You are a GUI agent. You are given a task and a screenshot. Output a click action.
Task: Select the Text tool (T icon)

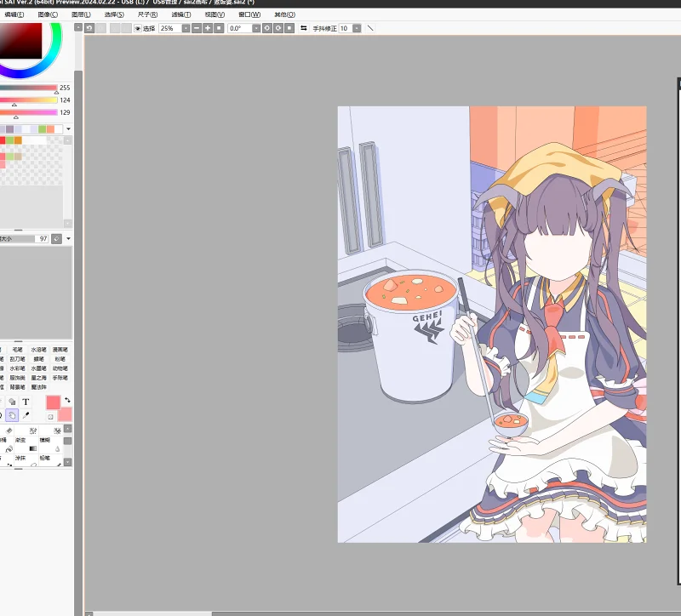(x=26, y=402)
